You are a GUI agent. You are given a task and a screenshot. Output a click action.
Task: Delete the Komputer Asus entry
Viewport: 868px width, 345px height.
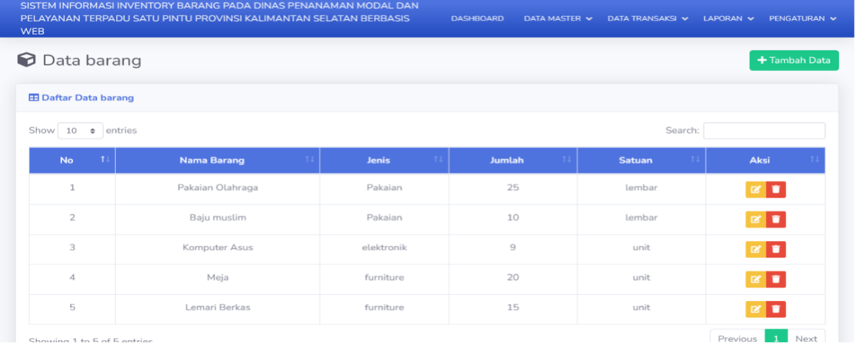[x=776, y=249]
